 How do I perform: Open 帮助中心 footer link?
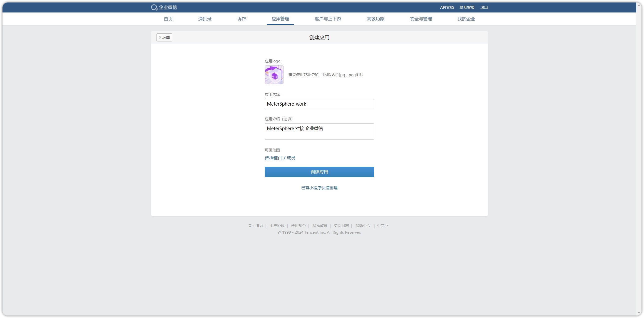[363, 225]
